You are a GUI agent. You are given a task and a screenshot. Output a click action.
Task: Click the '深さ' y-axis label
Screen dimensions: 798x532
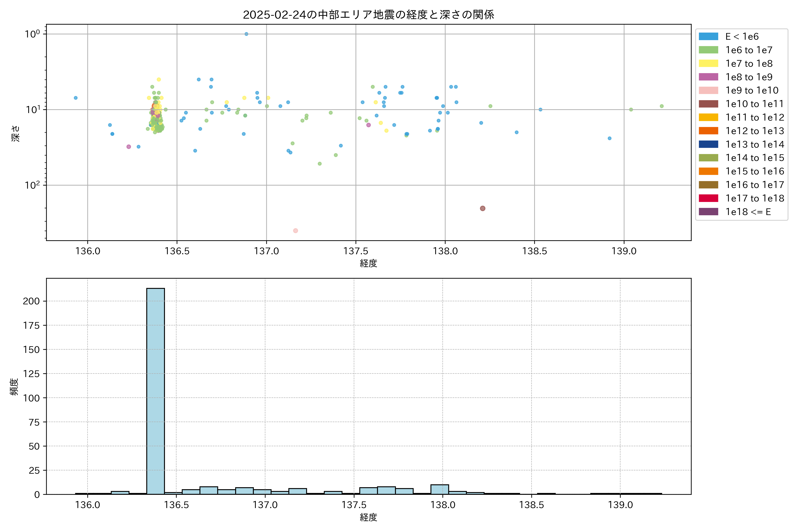(x=16, y=133)
